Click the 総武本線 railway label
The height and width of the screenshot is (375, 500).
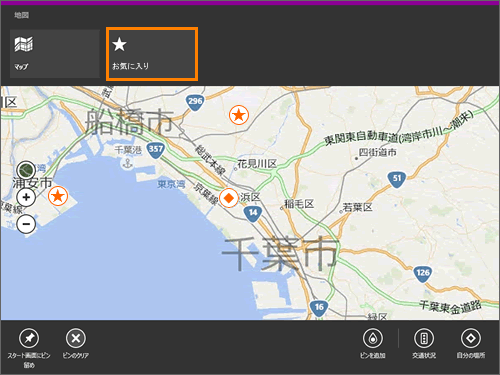click(x=210, y=160)
